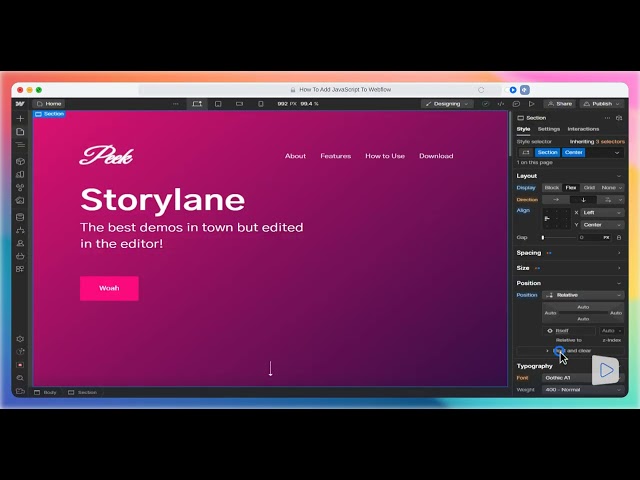Click the Home page button
The image size is (640, 480).
click(x=49, y=104)
